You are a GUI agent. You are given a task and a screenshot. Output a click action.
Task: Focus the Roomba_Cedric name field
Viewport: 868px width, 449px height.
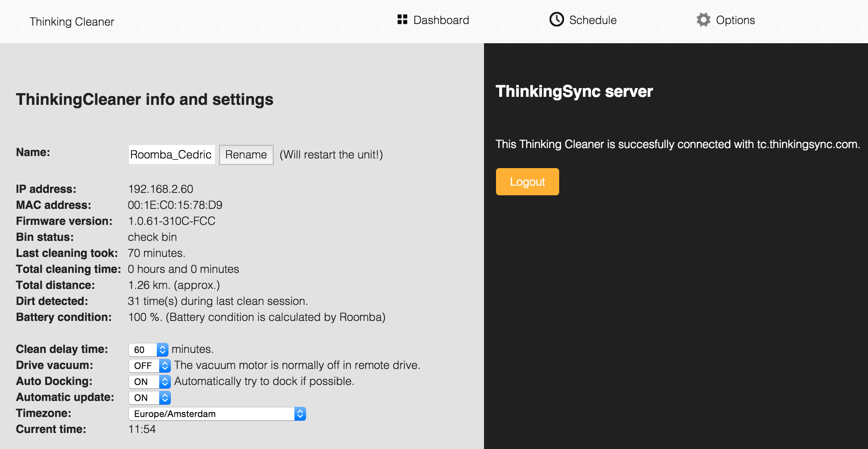tap(172, 154)
